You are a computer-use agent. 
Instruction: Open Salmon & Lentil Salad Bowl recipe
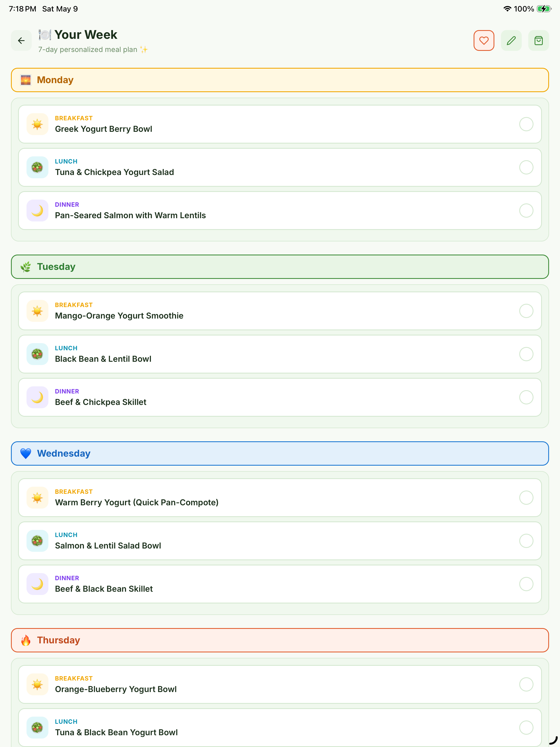point(280,541)
